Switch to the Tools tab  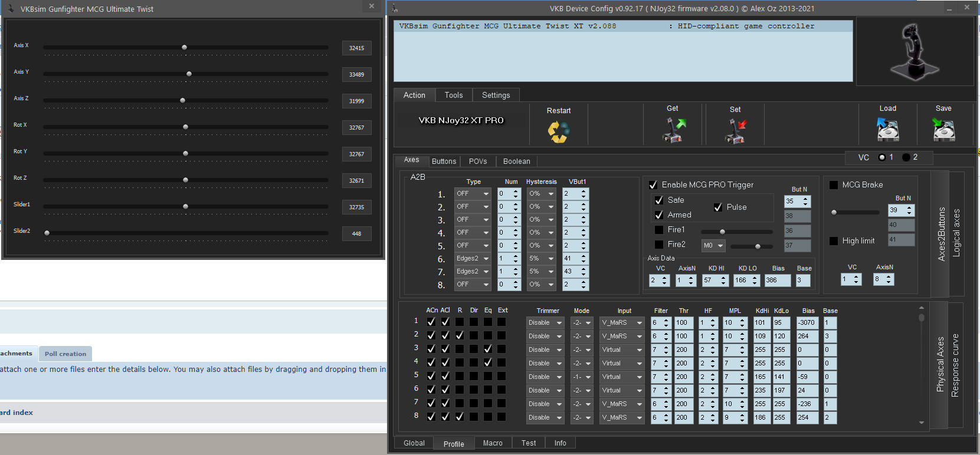[x=454, y=95]
